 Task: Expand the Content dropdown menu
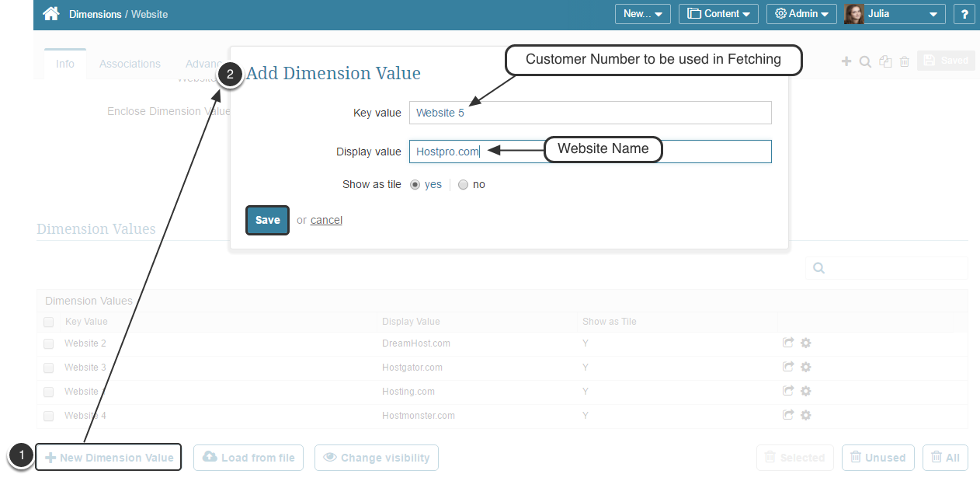718,14
